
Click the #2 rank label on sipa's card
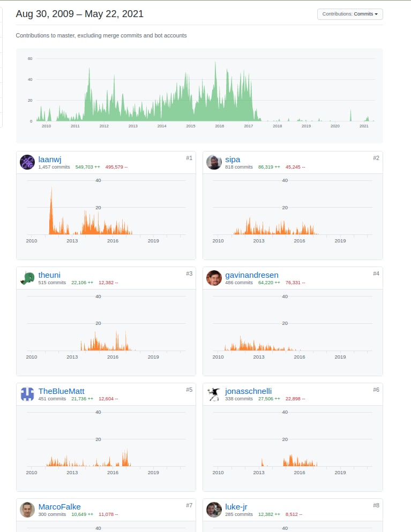(x=376, y=158)
